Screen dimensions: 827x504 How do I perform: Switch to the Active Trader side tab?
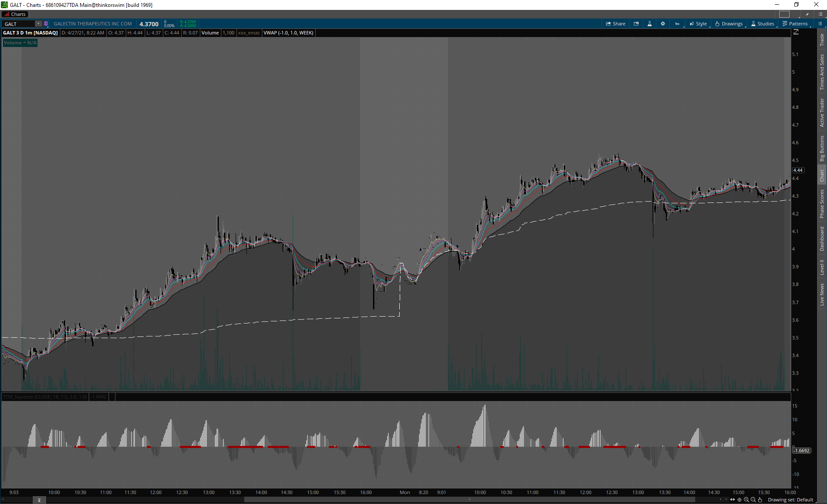(822, 112)
